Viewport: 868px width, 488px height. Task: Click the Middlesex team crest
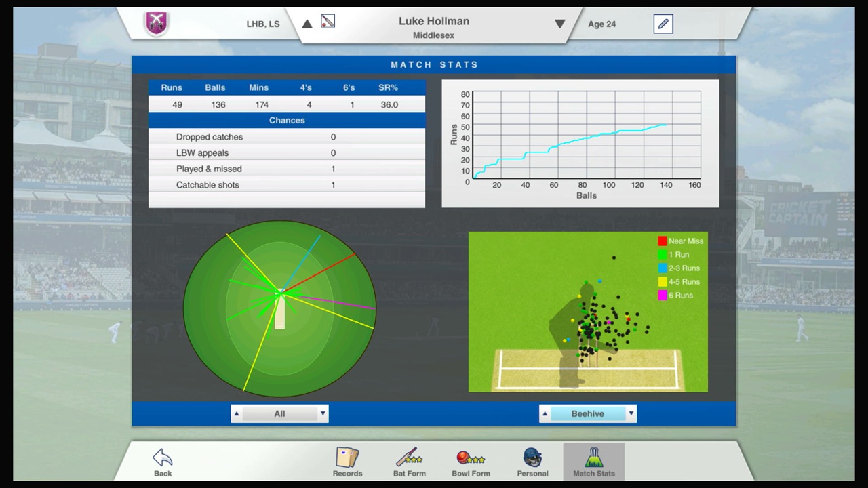(157, 22)
